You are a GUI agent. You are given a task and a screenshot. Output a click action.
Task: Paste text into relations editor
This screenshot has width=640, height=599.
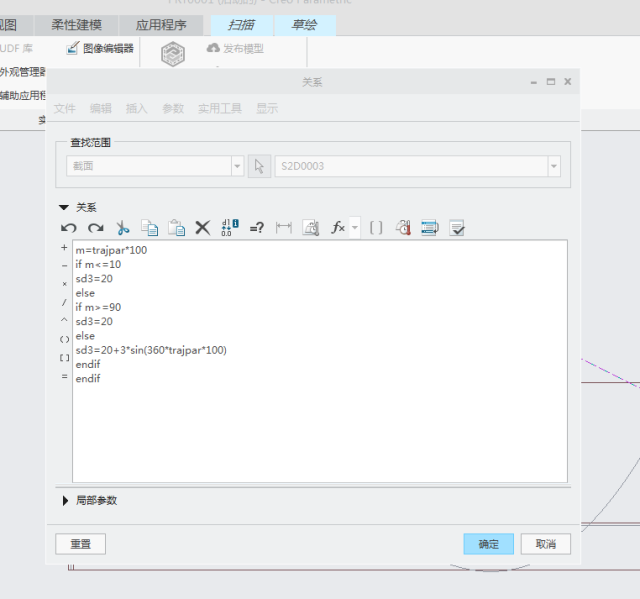tap(176, 228)
